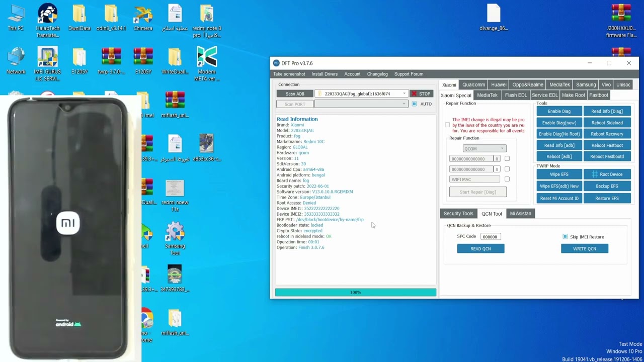Select the miflash_unl WinRAR archive icon
644x362 pixels.
175,105
